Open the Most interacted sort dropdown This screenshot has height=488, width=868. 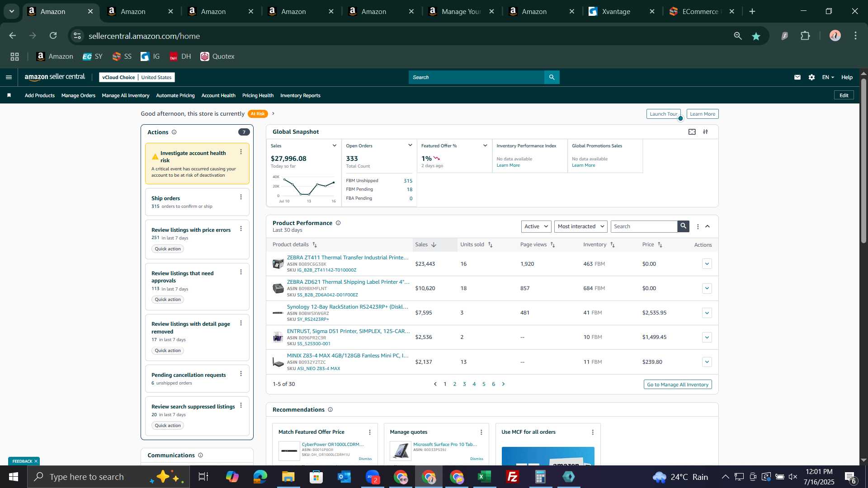(580, 226)
